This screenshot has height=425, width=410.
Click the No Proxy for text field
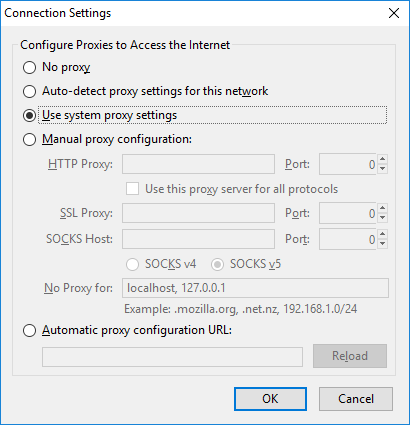[255, 288]
